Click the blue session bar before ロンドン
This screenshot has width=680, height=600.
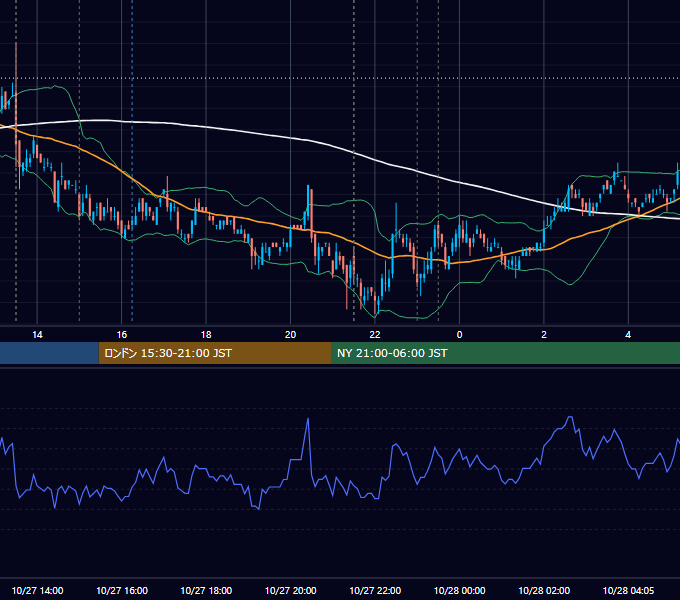[49, 353]
